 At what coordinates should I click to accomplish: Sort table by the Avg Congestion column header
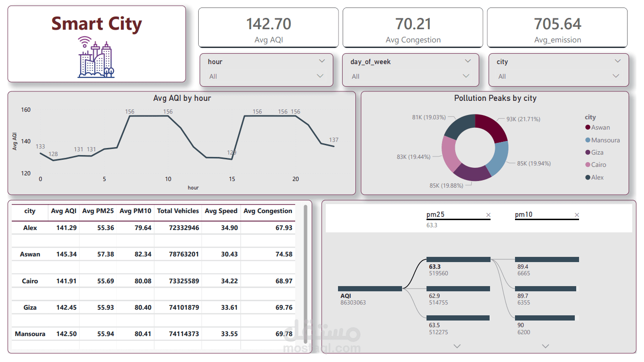coord(268,211)
